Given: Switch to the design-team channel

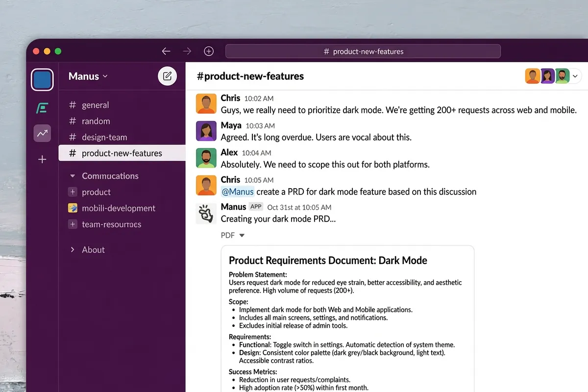Looking at the screenshot, I should pos(104,137).
